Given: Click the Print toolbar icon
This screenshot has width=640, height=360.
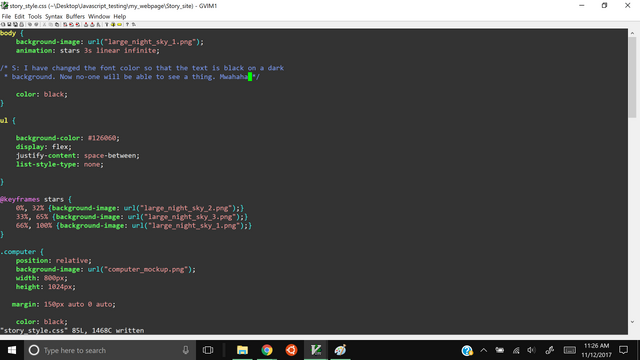Looking at the screenshot, I should pyautogui.click(x=22, y=24).
